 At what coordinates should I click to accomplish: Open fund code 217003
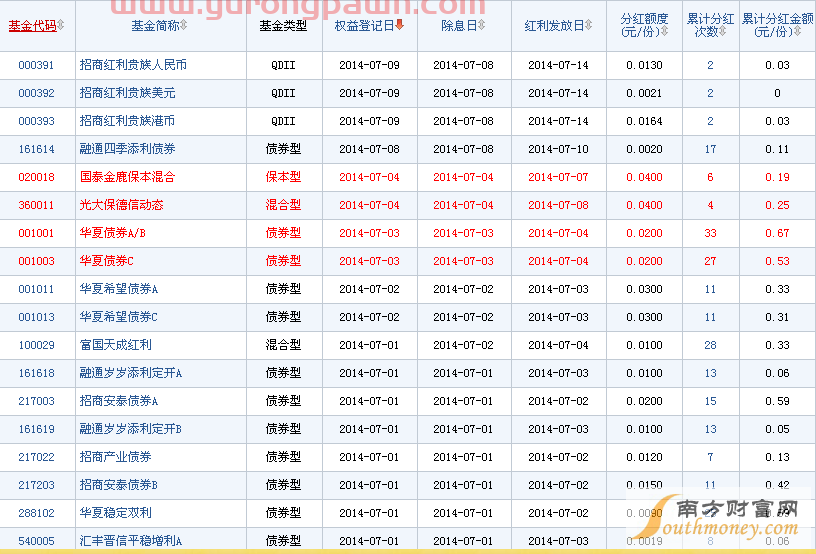36,402
